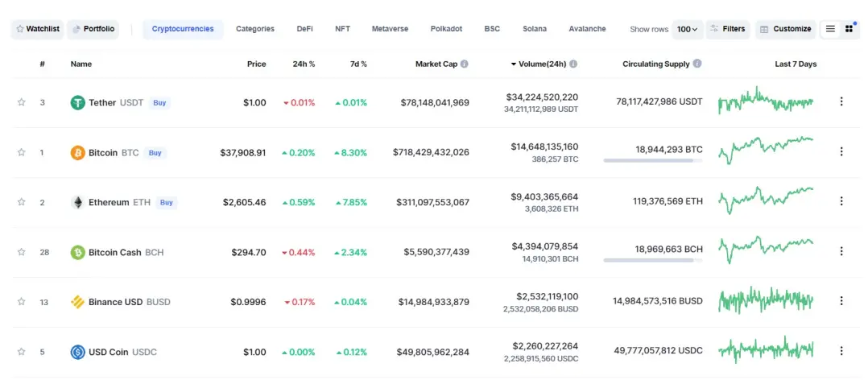The width and height of the screenshot is (868, 380).
Task: Open the Bitcoin 7-day sparkline chart
Action: tap(767, 151)
